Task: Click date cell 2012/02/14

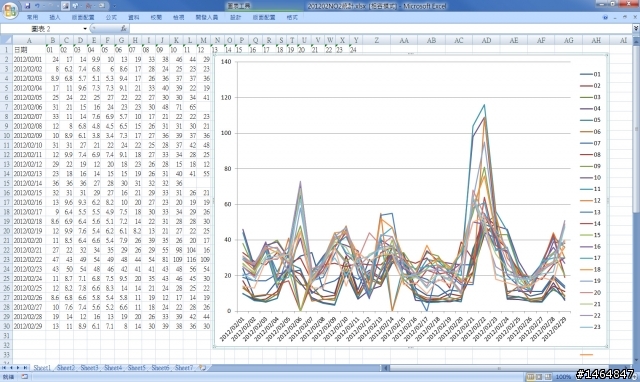Action: click(x=29, y=183)
